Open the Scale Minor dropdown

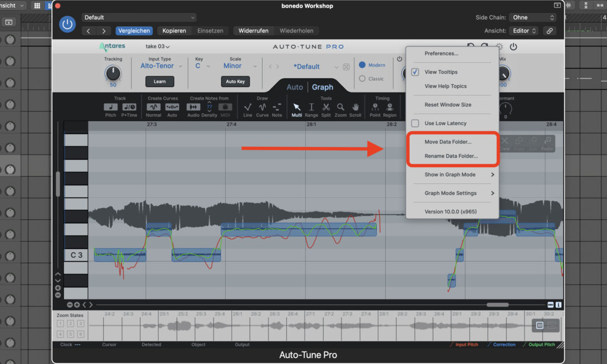239,66
